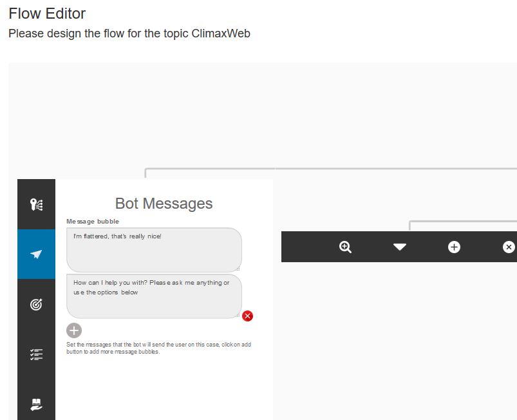Delete the second message bubble with red X
Viewport: 517px width, 420px height.
[247, 316]
